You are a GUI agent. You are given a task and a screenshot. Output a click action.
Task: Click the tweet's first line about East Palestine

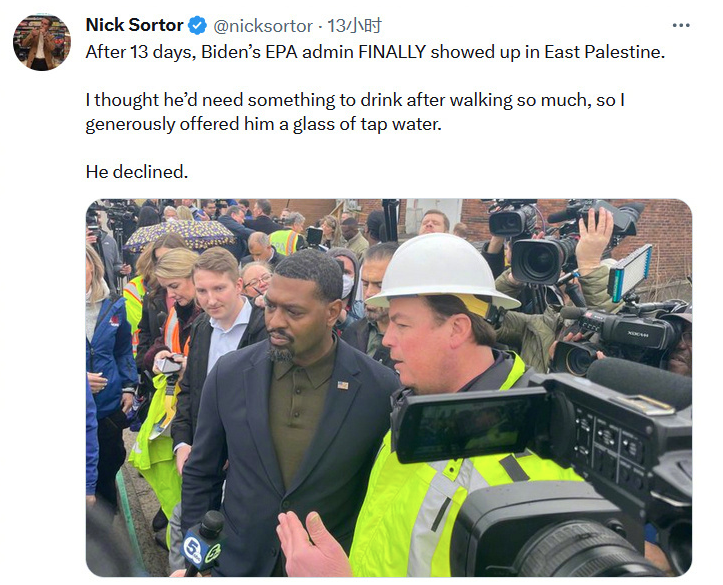pyautogui.click(x=375, y=52)
